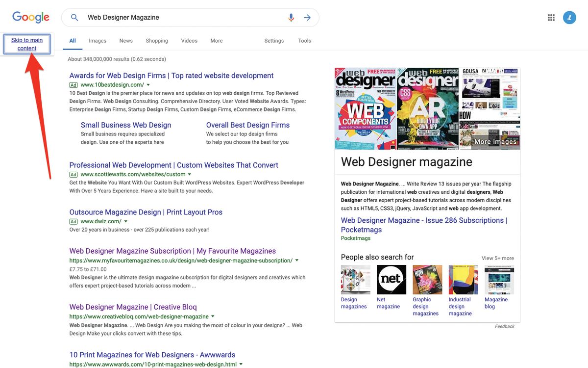
Task: Click the Google logo to return home
Action: click(x=30, y=17)
